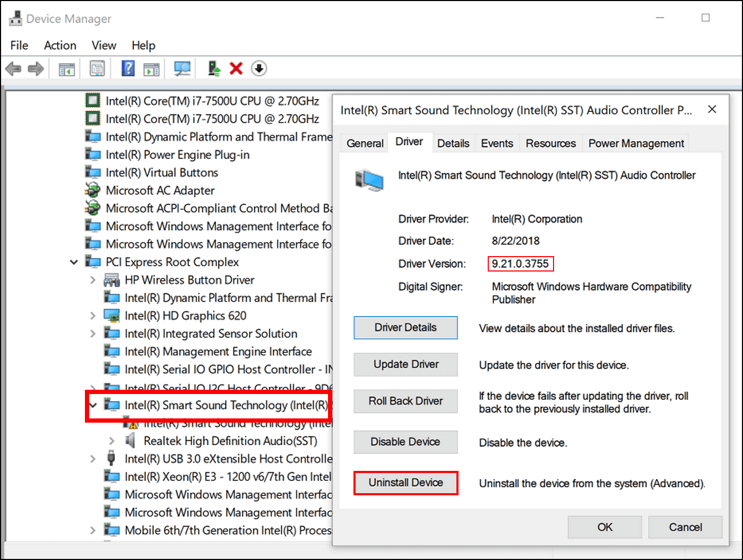
Task: Click the Intel Virtual Buttons device icon
Action: pos(93,172)
